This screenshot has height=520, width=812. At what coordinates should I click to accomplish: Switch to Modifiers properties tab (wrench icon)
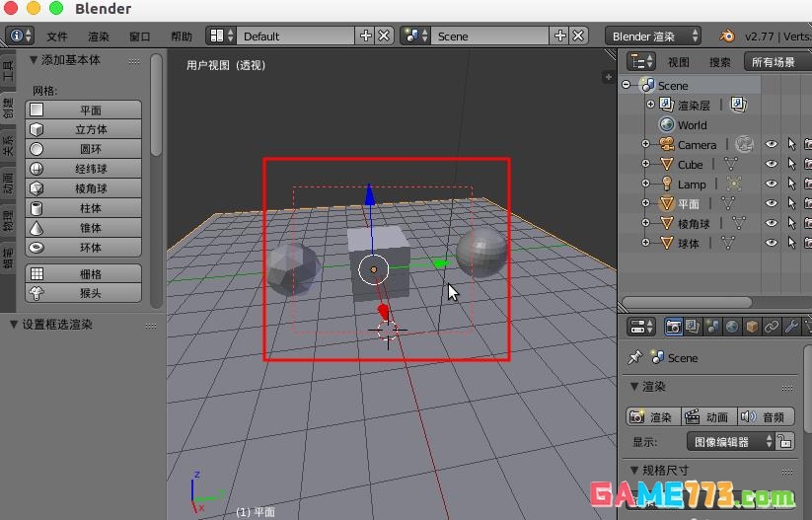tap(791, 327)
